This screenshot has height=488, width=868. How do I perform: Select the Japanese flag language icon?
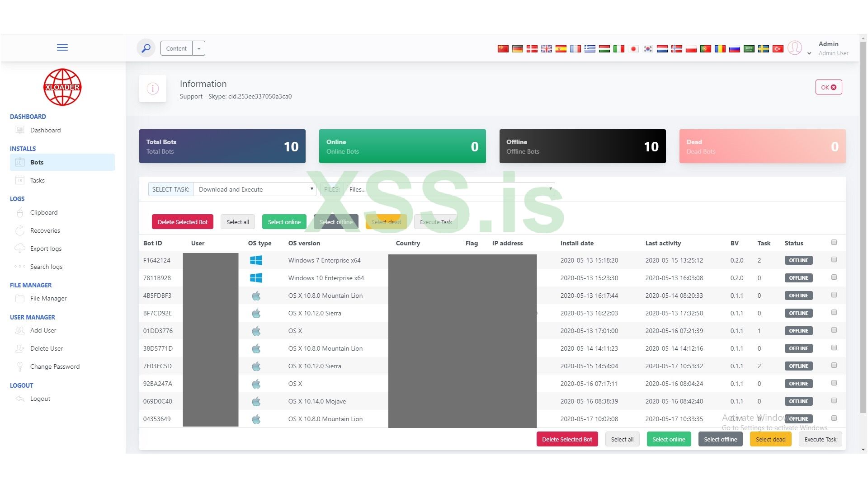click(633, 49)
